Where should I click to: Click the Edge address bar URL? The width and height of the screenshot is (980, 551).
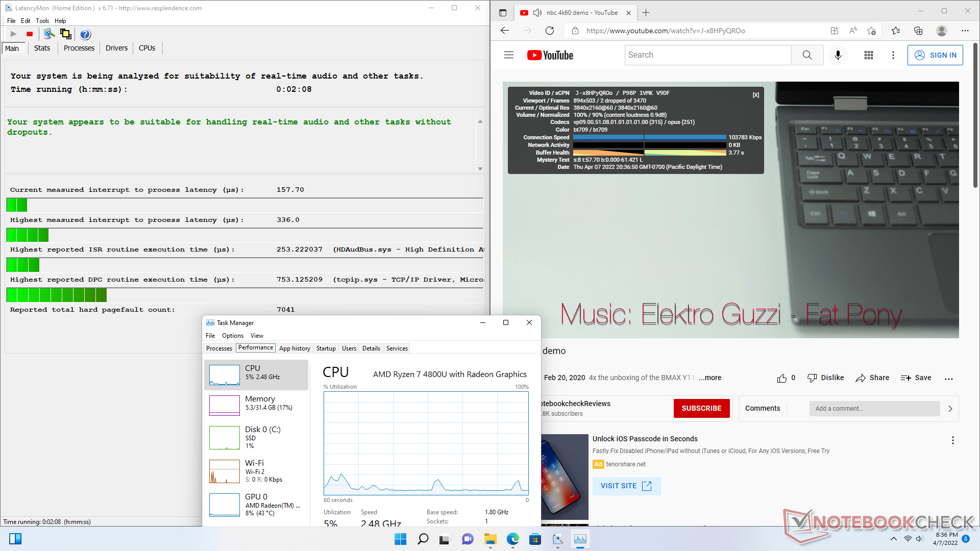pyautogui.click(x=666, y=31)
